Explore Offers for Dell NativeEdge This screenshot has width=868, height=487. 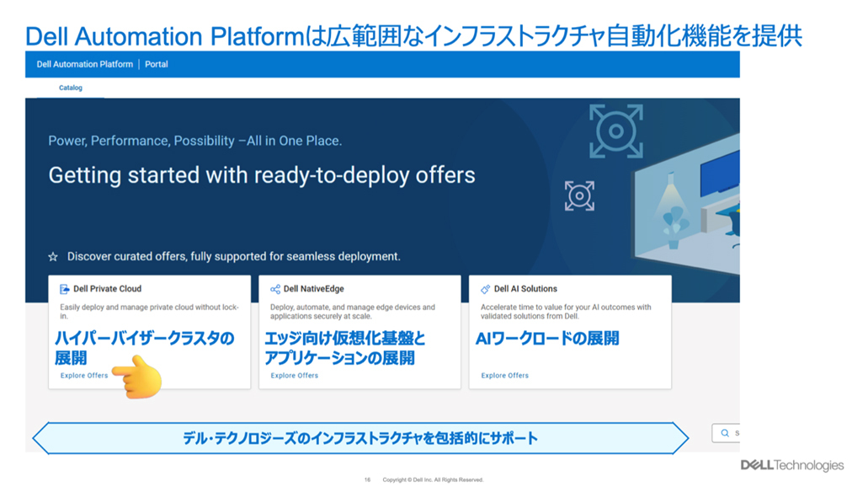[295, 376]
